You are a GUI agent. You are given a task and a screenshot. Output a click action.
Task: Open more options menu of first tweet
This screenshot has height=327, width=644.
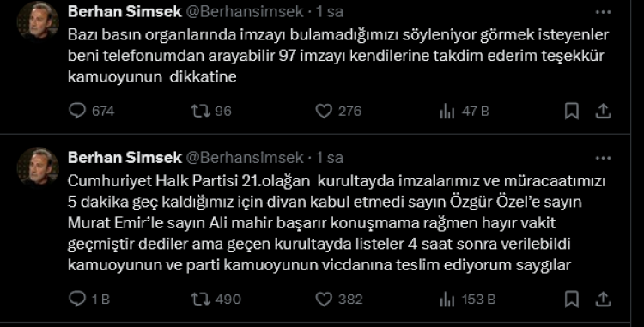603,12
